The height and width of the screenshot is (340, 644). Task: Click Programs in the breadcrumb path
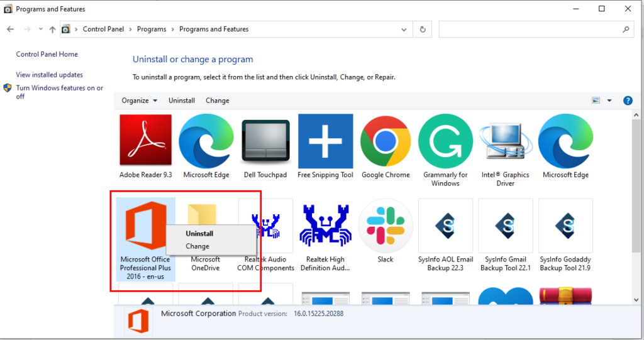tap(152, 29)
